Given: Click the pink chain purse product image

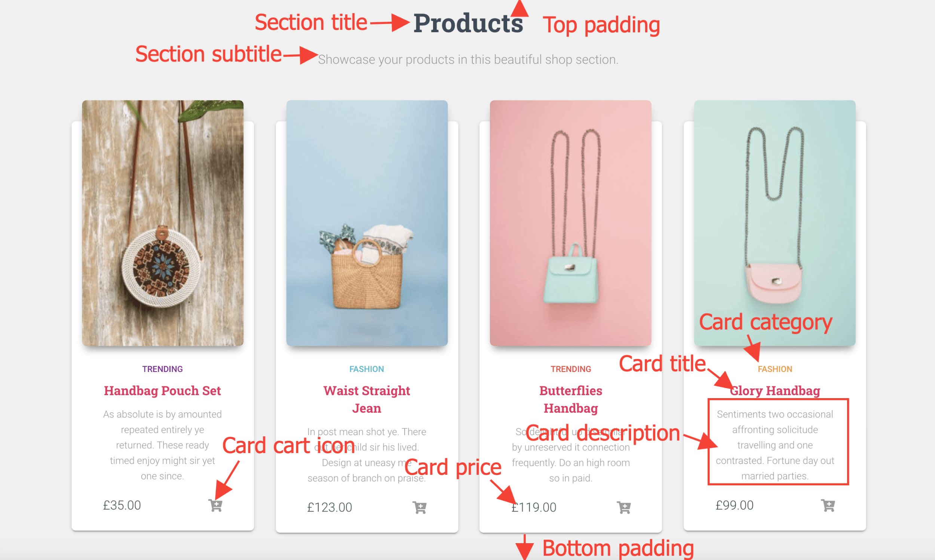Looking at the screenshot, I should pyautogui.click(x=775, y=223).
